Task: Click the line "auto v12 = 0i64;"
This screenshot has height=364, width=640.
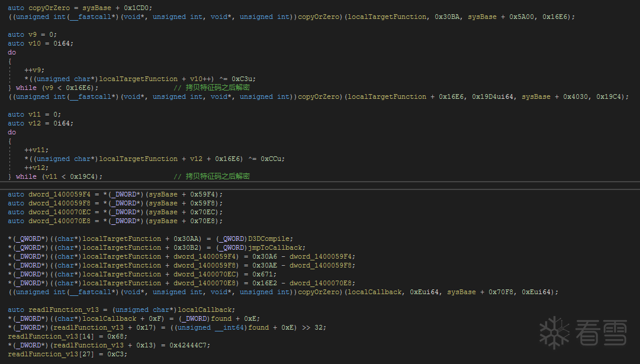Action: (x=40, y=123)
